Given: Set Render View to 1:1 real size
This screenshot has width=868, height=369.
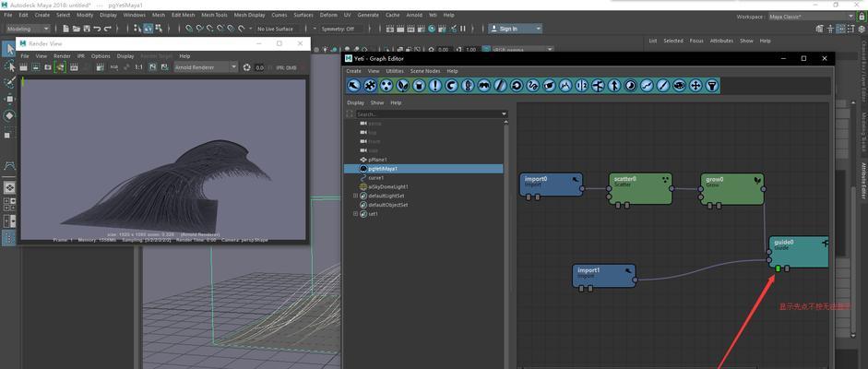Looking at the screenshot, I should [139, 67].
